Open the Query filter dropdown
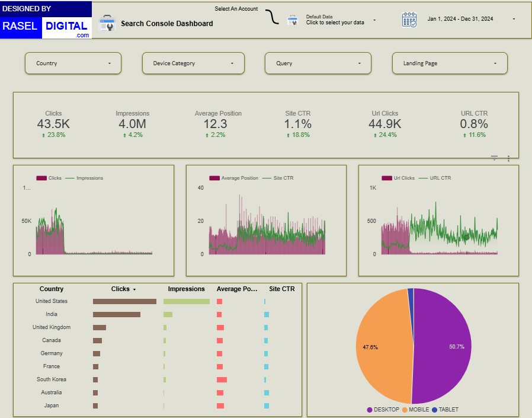532x418 pixels. pyautogui.click(x=319, y=63)
